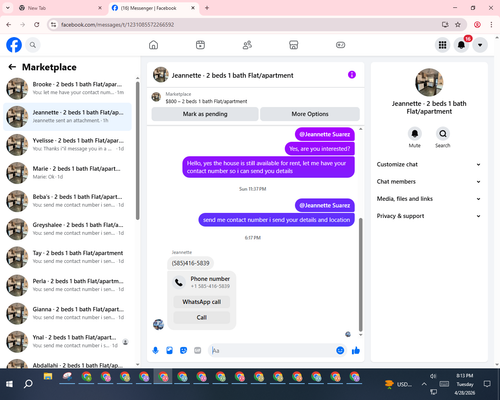Open the Marketplace storefront icon
The height and width of the screenshot is (400, 500).
pyautogui.click(x=294, y=45)
